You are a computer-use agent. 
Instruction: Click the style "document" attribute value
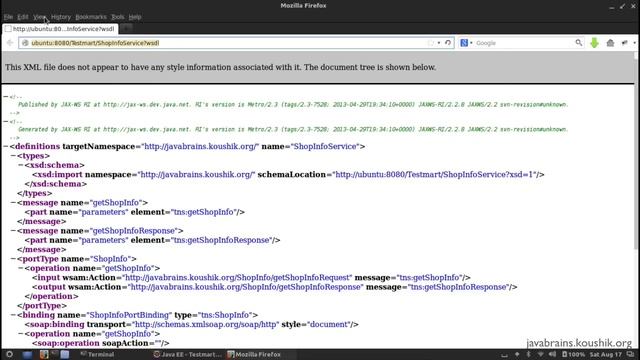pyautogui.click(x=329, y=324)
